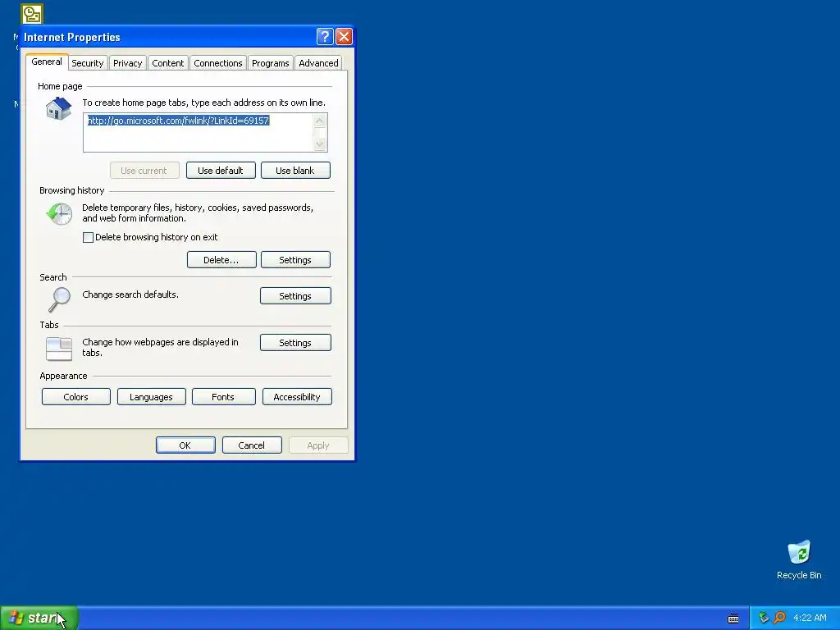Open Search Settings
The width and height of the screenshot is (840, 630).
coord(295,295)
